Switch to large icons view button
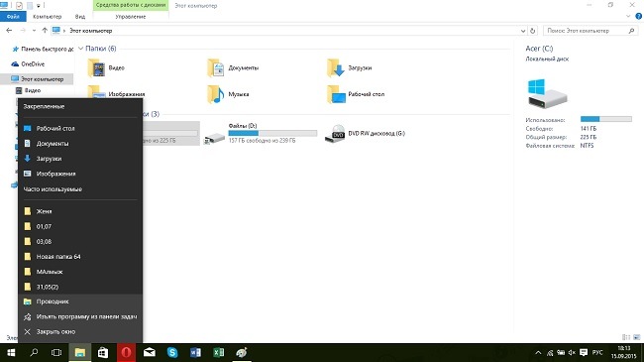 (x=637, y=337)
